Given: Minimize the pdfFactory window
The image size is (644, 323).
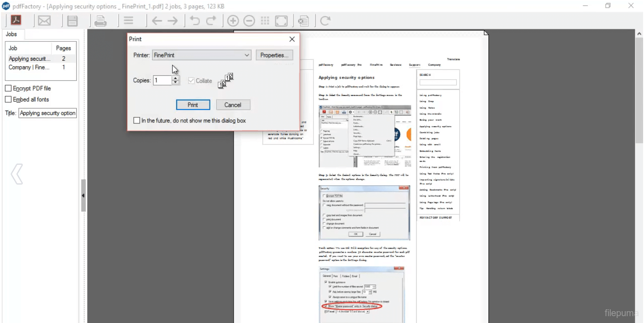Looking at the screenshot, I should pyautogui.click(x=586, y=6).
